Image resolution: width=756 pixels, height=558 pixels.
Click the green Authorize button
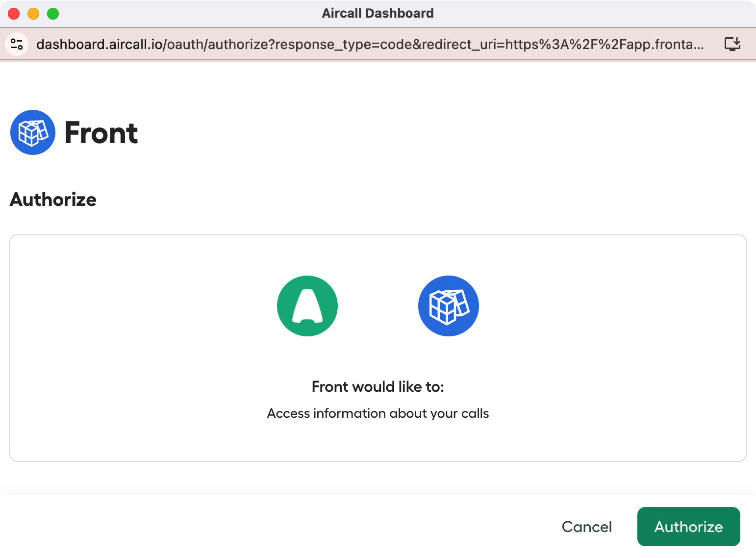[688, 527]
